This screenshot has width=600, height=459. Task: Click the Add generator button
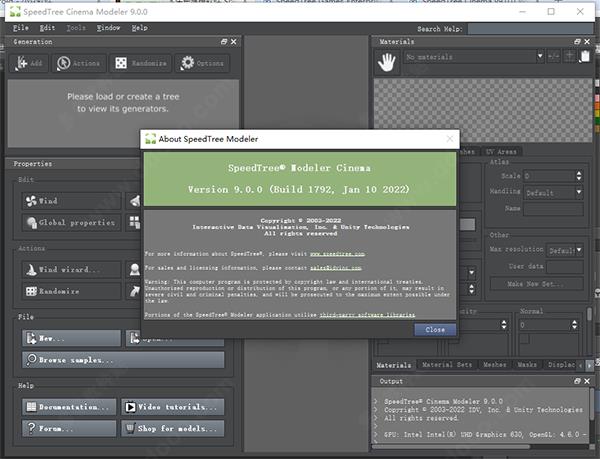(x=29, y=63)
